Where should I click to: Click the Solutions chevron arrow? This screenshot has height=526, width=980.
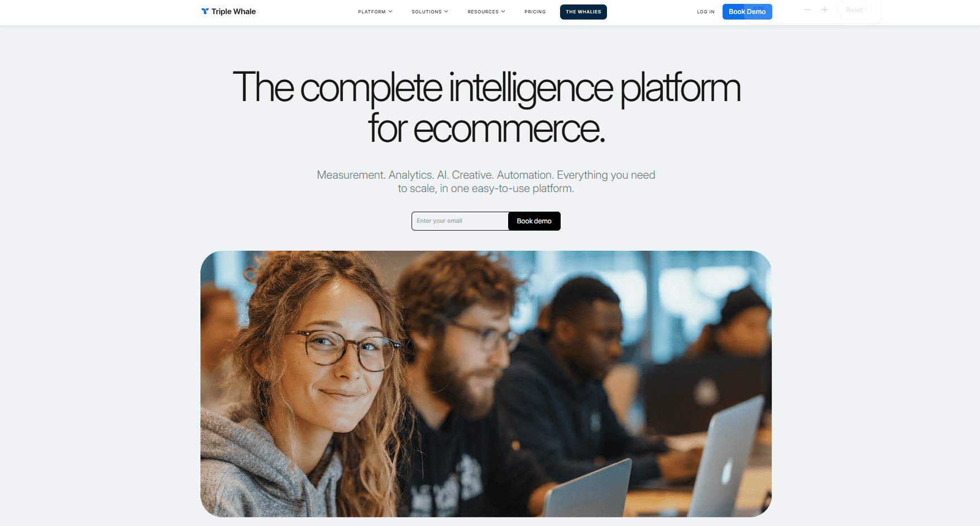click(446, 11)
